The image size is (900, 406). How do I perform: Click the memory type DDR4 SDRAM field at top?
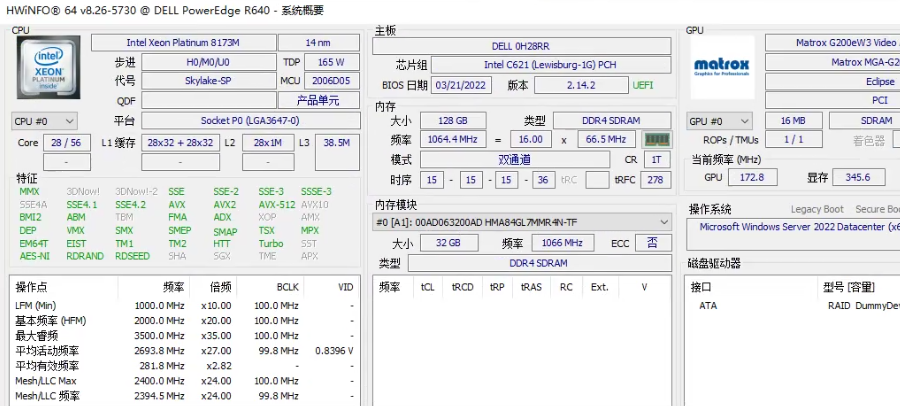point(611,121)
